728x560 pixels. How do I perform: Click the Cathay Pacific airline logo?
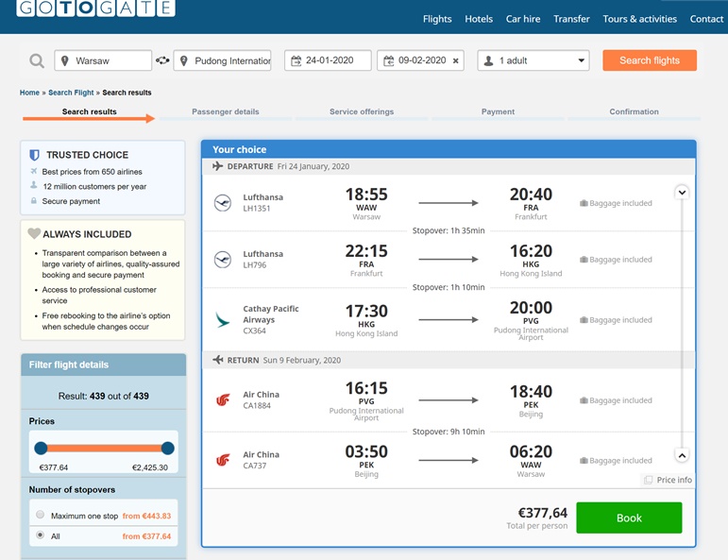(x=223, y=319)
